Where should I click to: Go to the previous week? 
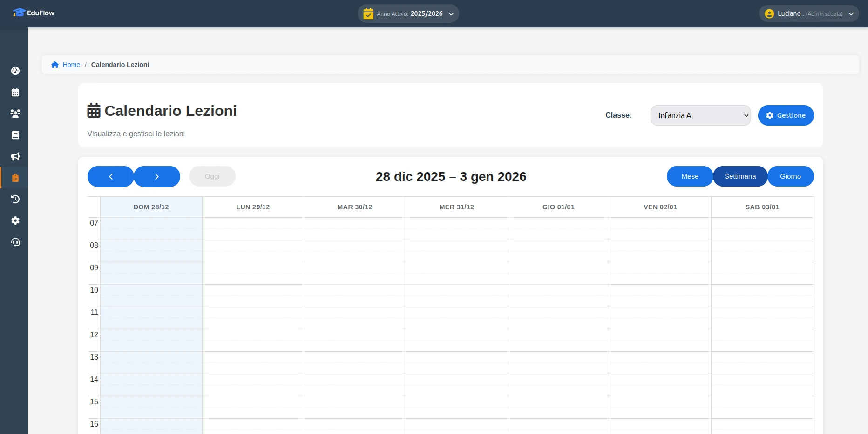point(111,176)
